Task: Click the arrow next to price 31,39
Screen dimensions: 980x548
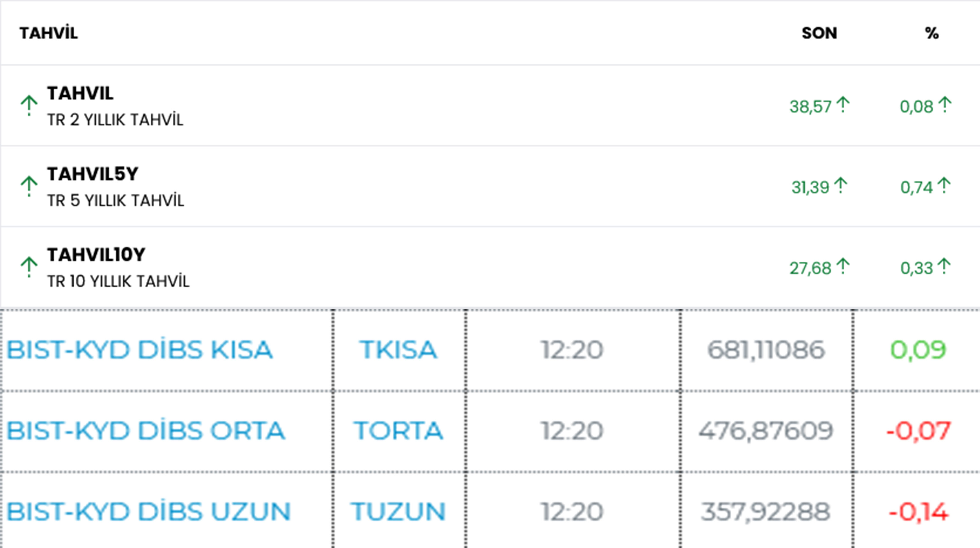Action: tap(840, 186)
